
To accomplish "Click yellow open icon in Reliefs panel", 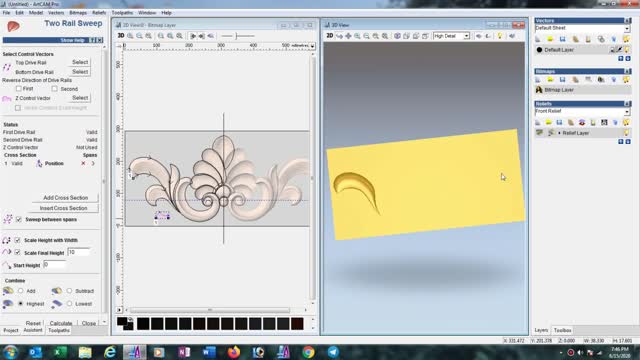I will point(549,122).
